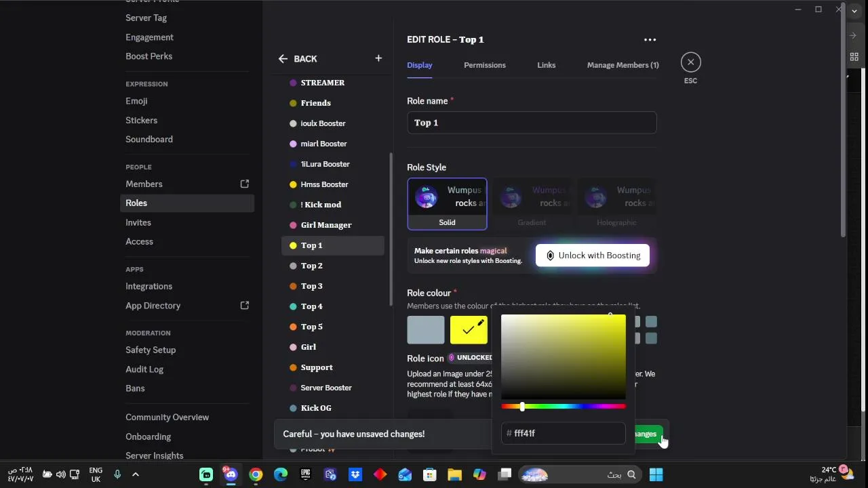
Task: Select the Top 5 role
Action: click(332, 327)
